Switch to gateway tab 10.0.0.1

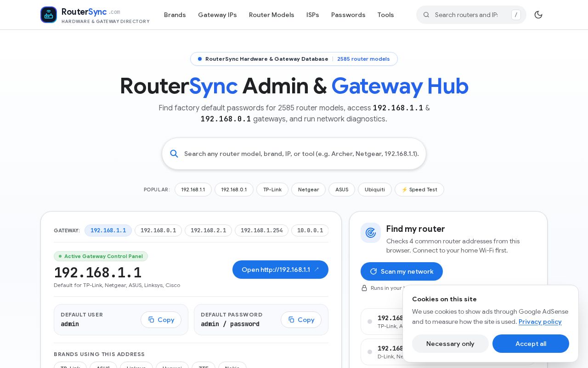[310, 230]
